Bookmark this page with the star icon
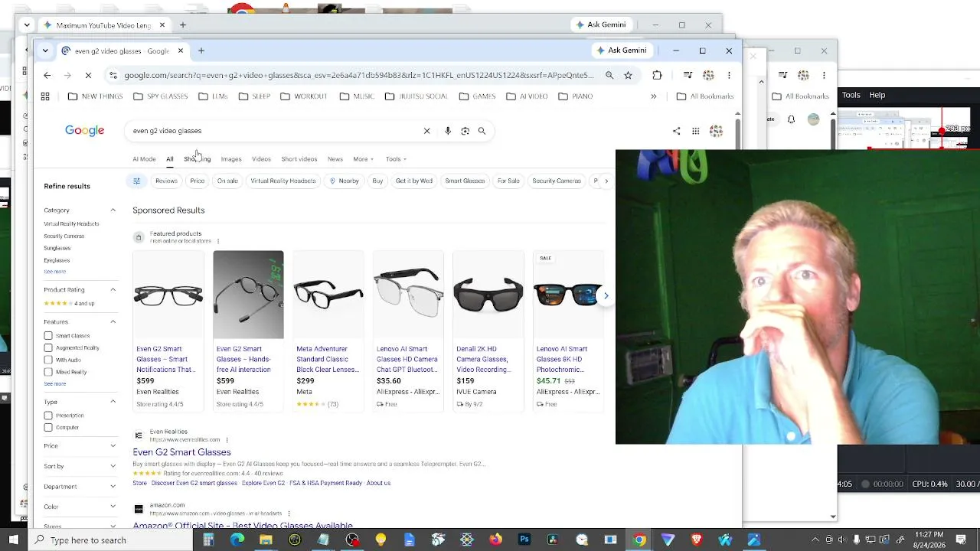This screenshot has width=980, height=551. (x=628, y=75)
